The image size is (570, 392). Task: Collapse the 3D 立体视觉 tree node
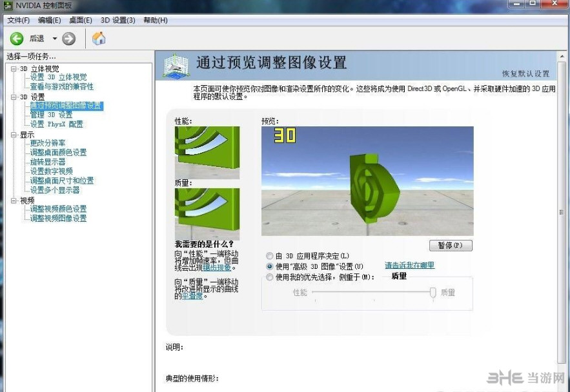[14, 68]
